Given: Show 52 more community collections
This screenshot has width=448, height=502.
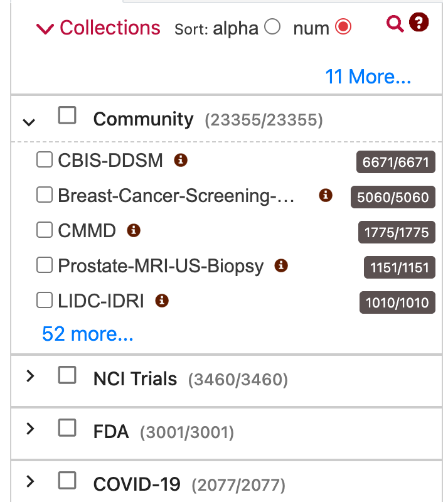Looking at the screenshot, I should coord(88,334).
